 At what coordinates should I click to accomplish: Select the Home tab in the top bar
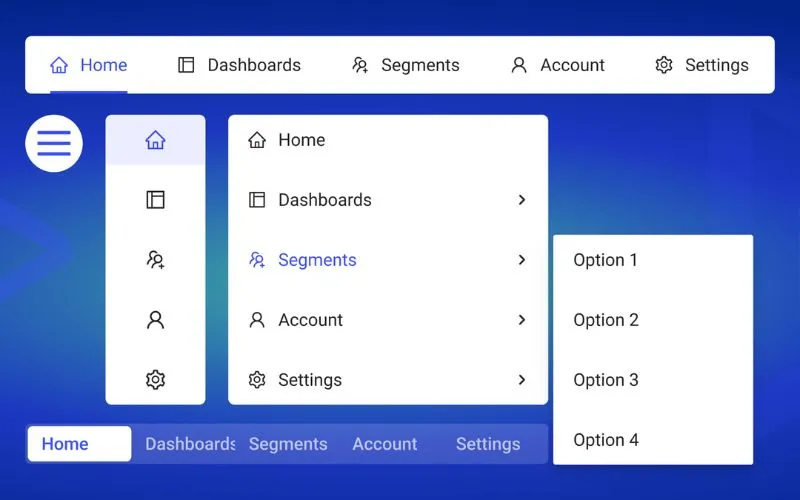click(89, 65)
